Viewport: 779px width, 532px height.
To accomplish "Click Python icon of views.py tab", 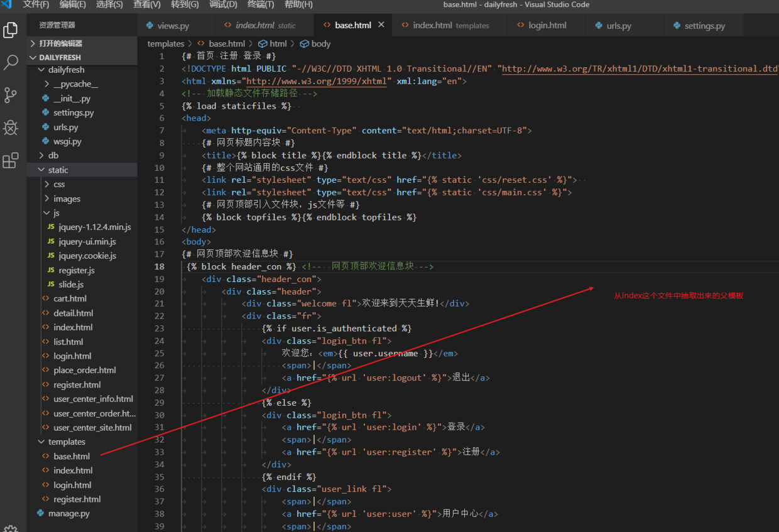I will [x=150, y=26].
